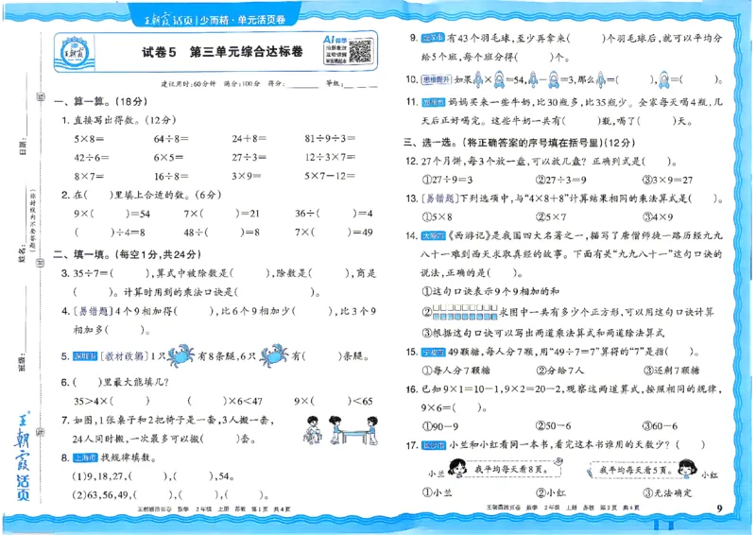The image size is (756, 535).
Task: Click the QR code in the title box
Action: click(360, 51)
